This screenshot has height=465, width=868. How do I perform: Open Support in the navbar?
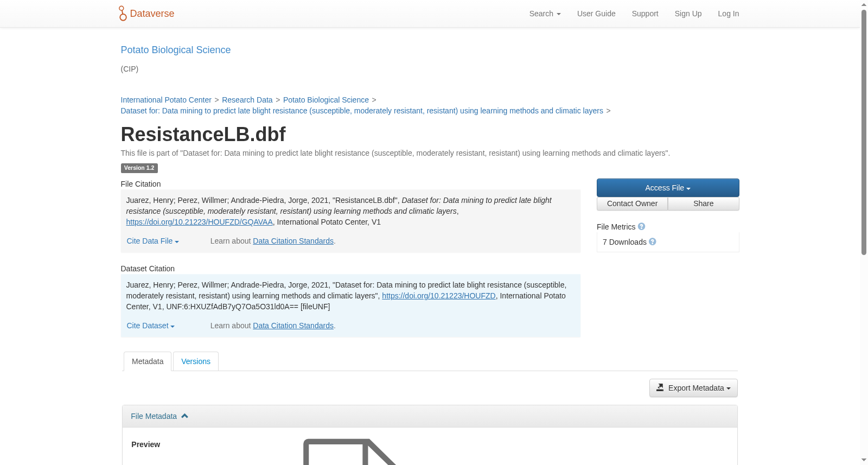(x=645, y=14)
